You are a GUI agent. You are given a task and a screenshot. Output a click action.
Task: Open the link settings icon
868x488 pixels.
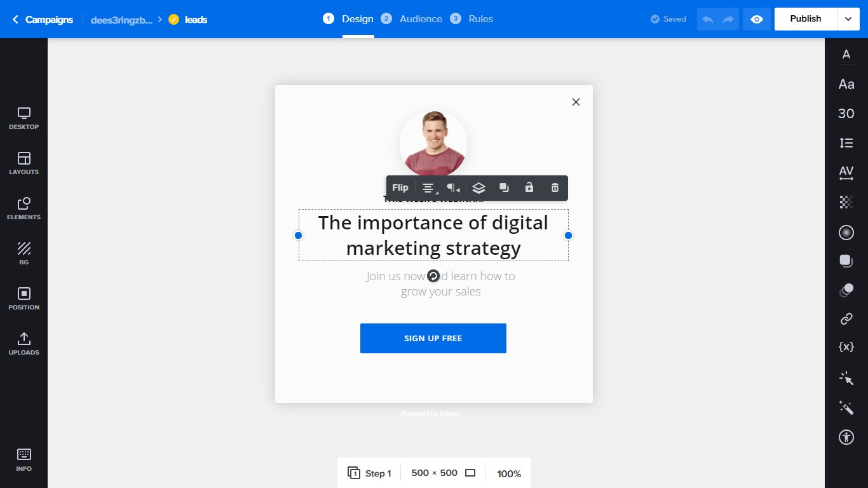[846, 318]
